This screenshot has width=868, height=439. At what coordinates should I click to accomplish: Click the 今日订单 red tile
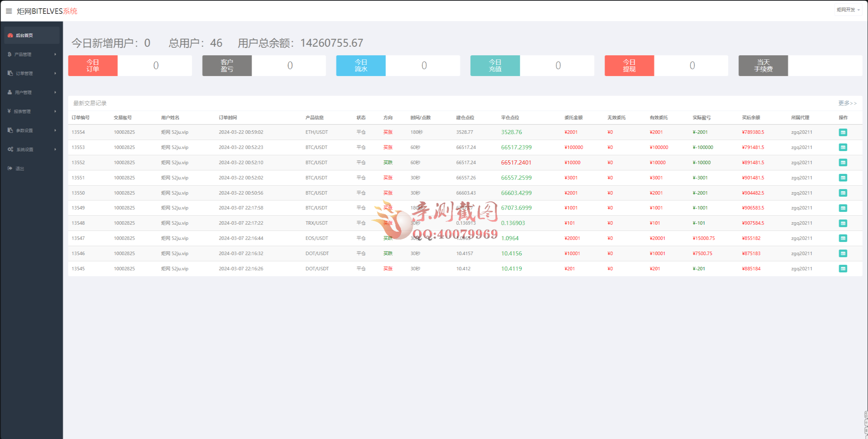[93, 65]
